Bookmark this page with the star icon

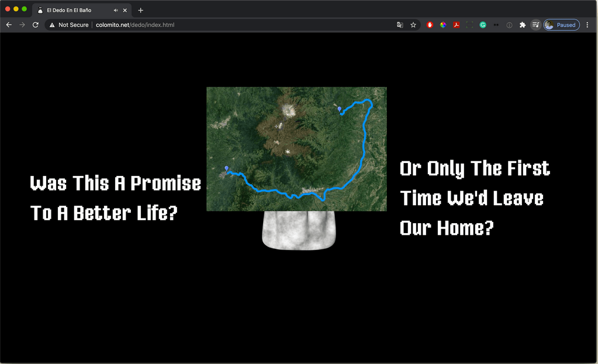[413, 25]
